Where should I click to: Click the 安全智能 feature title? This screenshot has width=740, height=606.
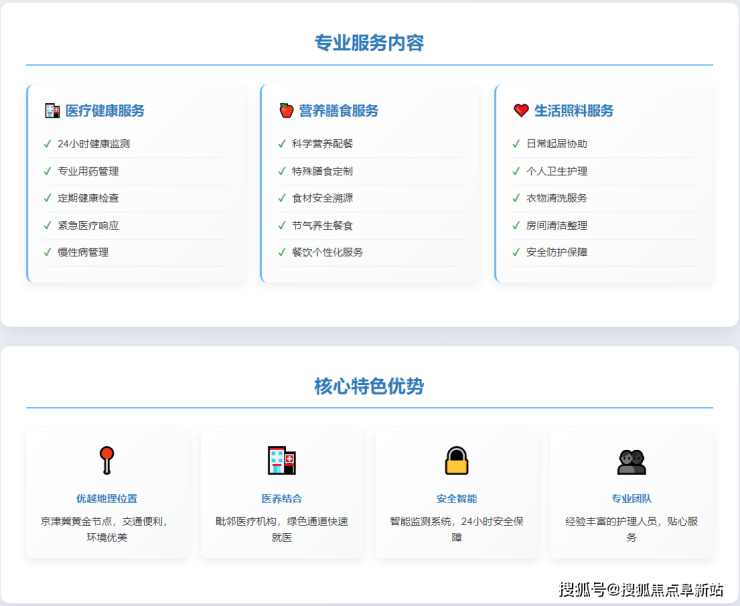click(456, 498)
